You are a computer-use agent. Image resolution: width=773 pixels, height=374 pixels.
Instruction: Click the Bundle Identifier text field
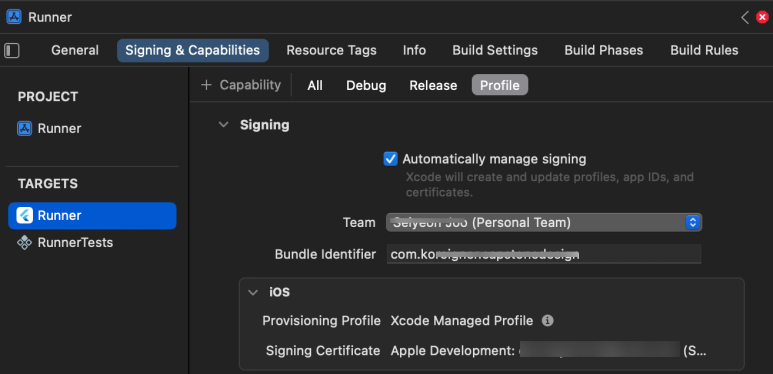(x=544, y=254)
